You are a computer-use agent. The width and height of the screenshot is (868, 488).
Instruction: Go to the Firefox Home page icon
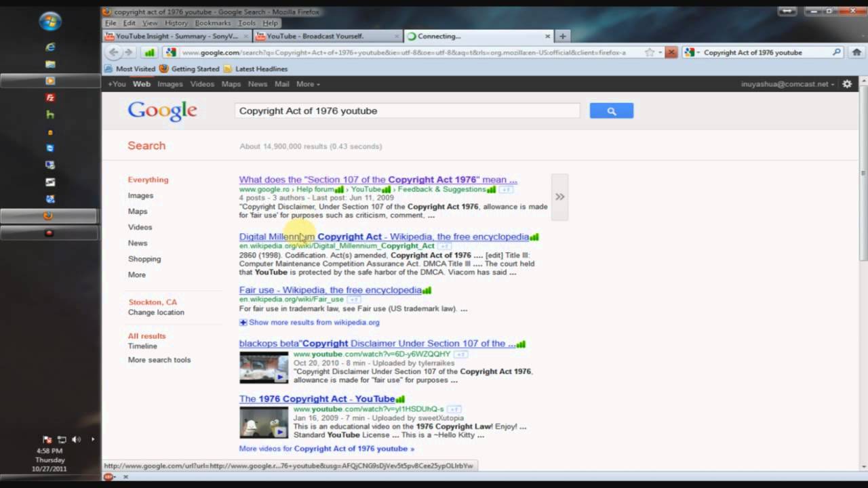point(856,52)
